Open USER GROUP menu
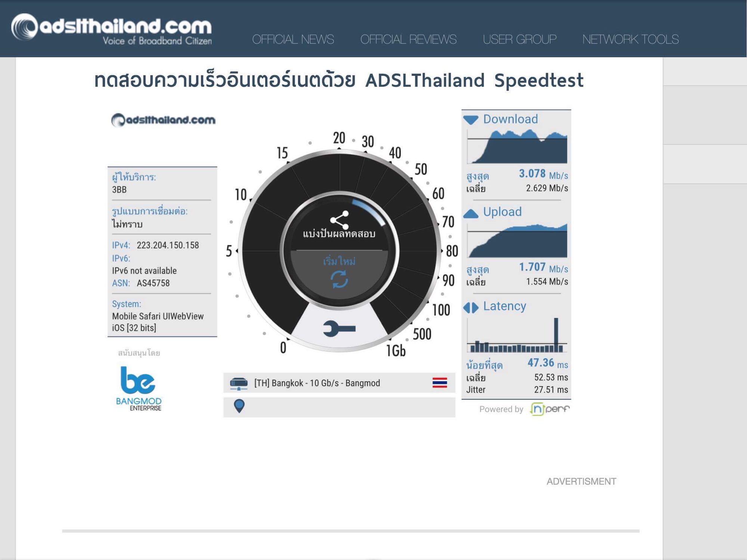Screen dimensions: 747x560 pyautogui.click(x=520, y=39)
